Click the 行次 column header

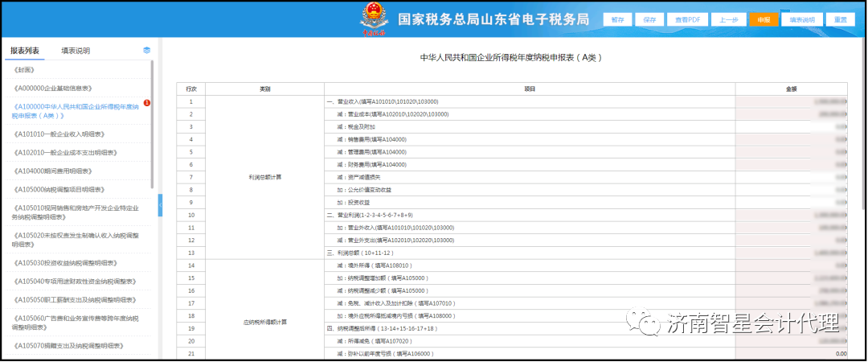click(x=191, y=88)
